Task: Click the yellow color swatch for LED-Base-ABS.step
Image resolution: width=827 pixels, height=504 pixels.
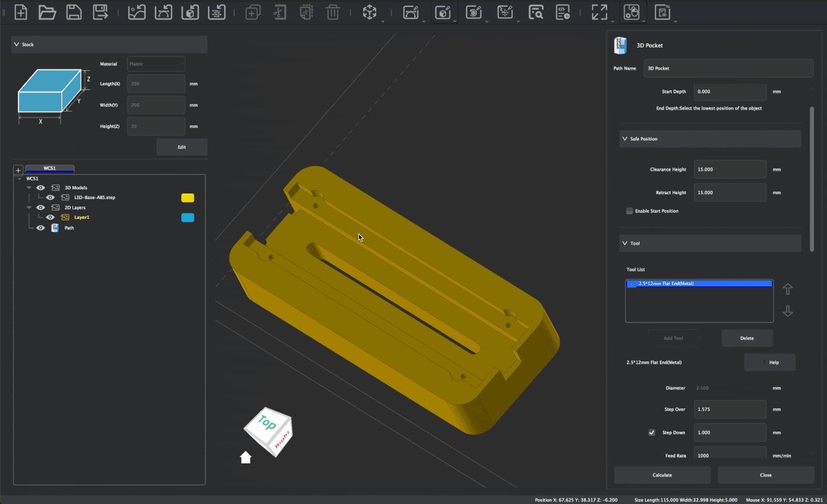Action: 187,198
